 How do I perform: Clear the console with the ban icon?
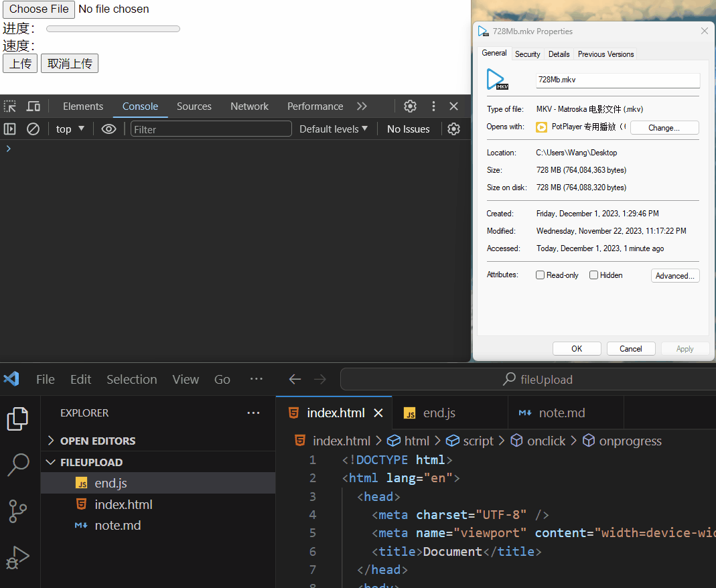point(33,129)
